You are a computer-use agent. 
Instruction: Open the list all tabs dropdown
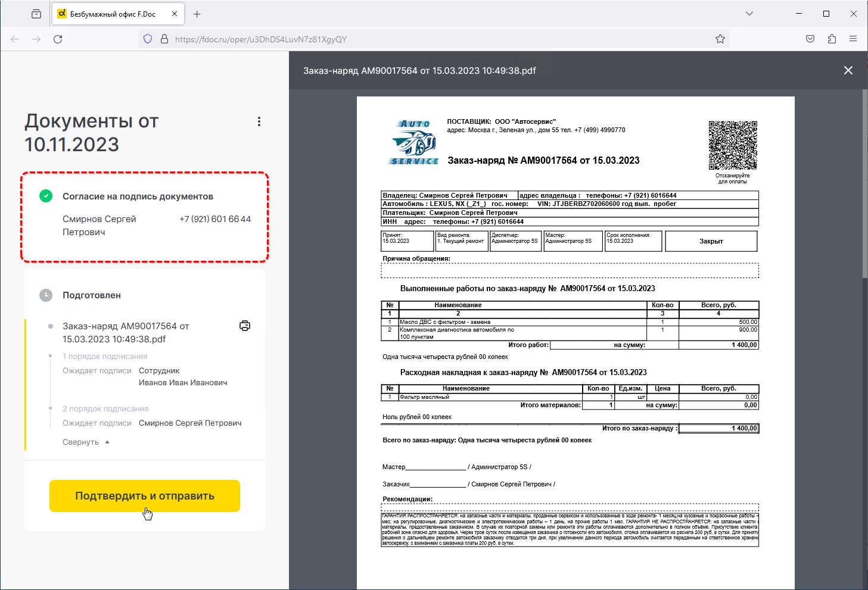pyautogui.click(x=749, y=14)
